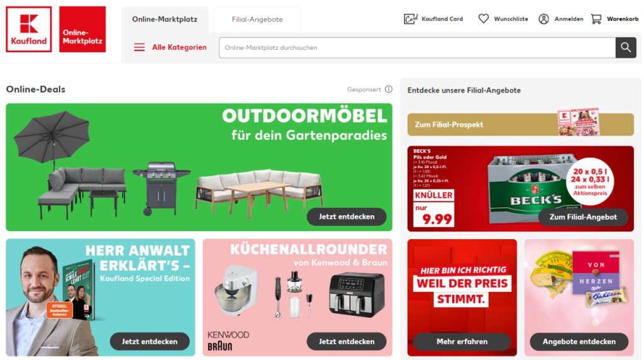644x360 pixels.
Task: Click the Zum Filial-Angebot button
Action: [583, 217]
